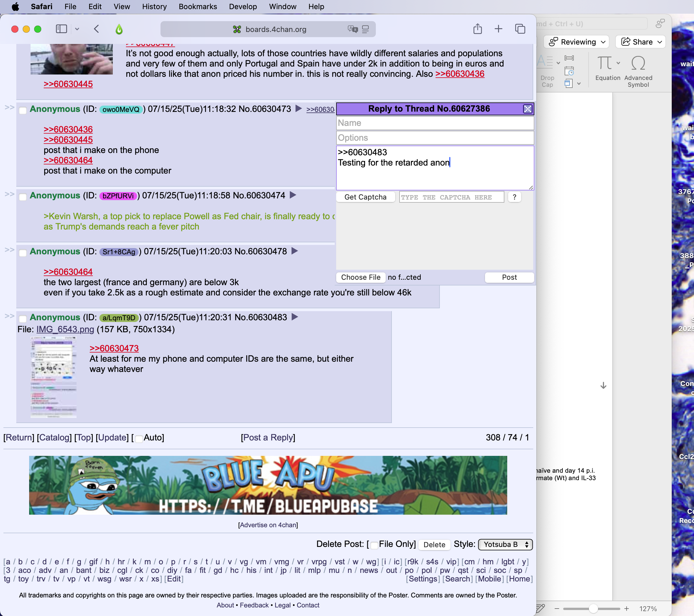Open the View menu
Screen dimensions: 694x616
(x=122, y=7)
